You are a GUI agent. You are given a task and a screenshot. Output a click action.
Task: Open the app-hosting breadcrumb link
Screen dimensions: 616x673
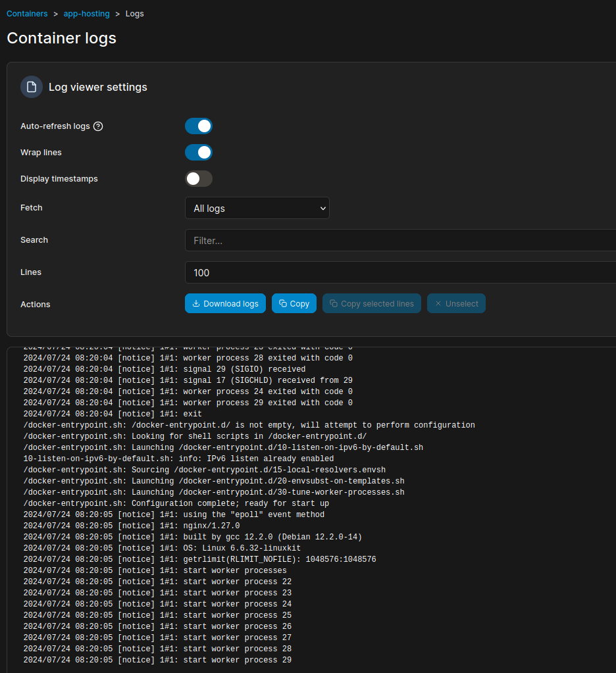click(86, 13)
